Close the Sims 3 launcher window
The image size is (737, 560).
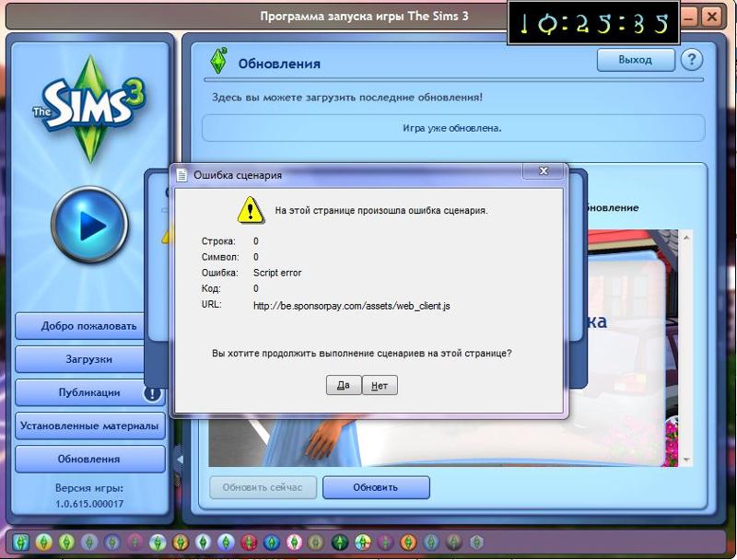(x=711, y=17)
